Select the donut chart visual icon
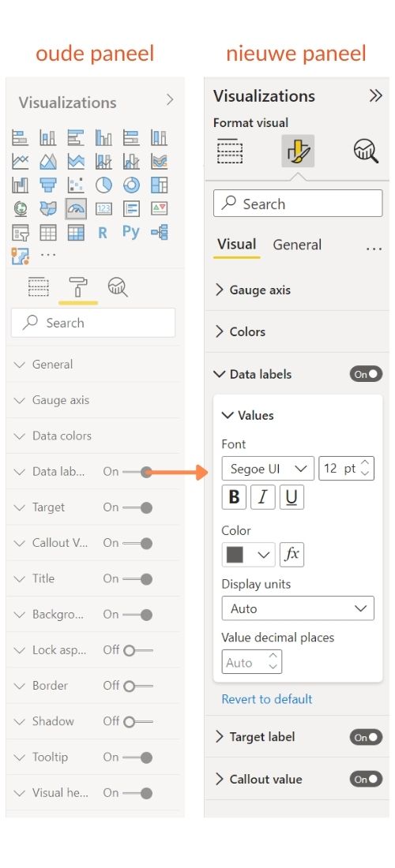 tap(131, 185)
